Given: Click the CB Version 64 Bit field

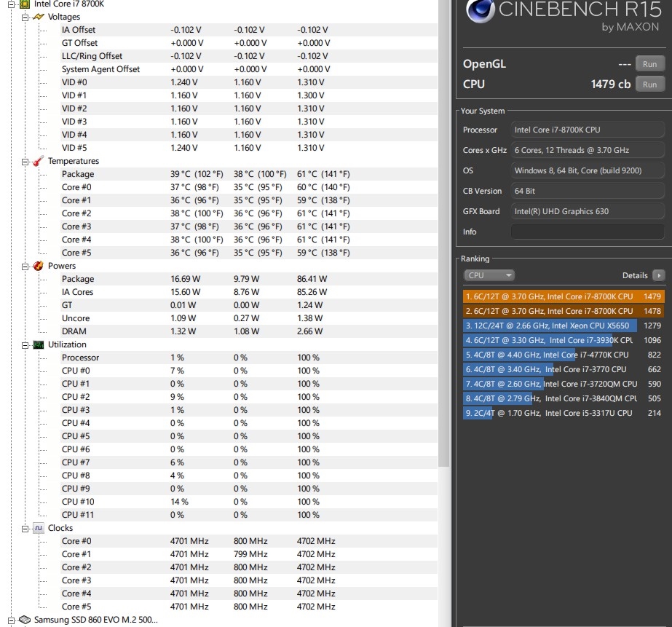Looking at the screenshot, I should pyautogui.click(x=587, y=191).
